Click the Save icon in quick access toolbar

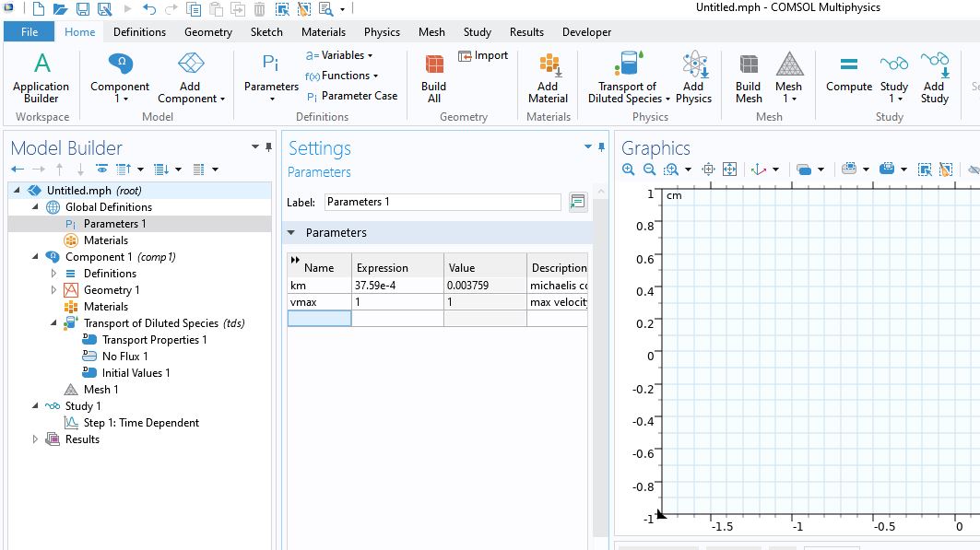[x=83, y=9]
